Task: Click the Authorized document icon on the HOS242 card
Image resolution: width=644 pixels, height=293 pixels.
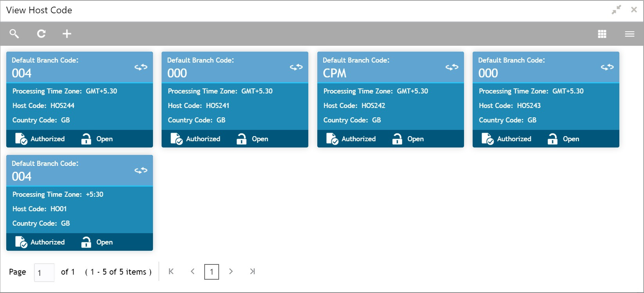Action: coord(332,139)
